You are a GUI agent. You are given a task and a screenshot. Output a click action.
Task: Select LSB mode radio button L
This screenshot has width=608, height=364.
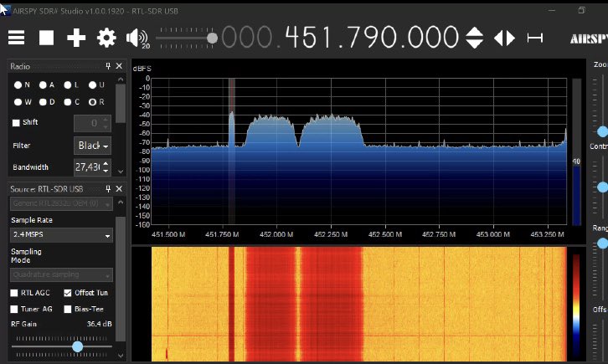pos(68,85)
